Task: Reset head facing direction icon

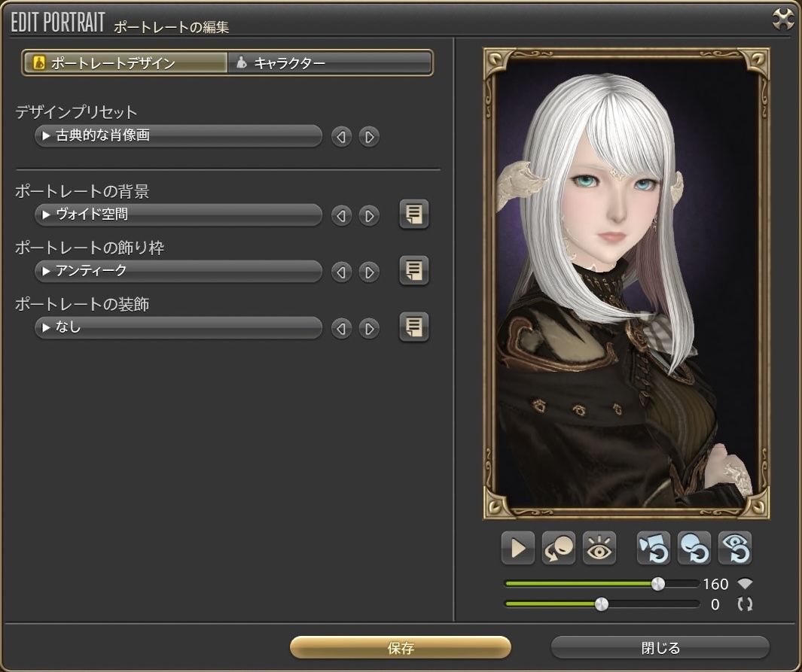Action: point(694,549)
